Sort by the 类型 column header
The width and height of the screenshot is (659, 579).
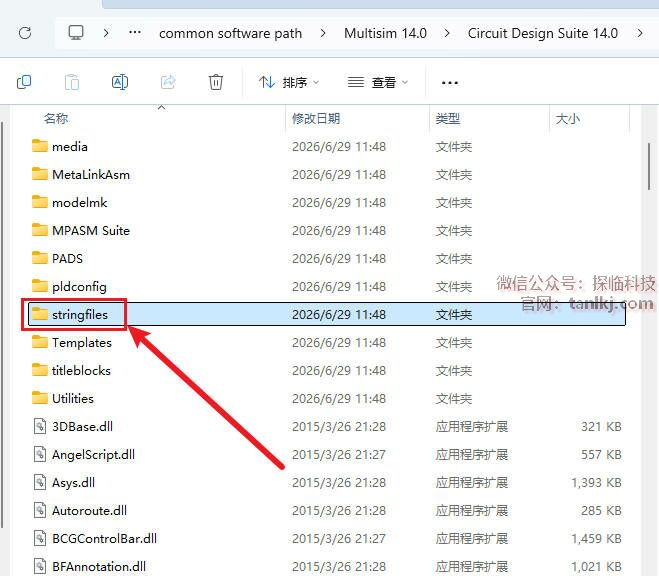pyautogui.click(x=448, y=118)
